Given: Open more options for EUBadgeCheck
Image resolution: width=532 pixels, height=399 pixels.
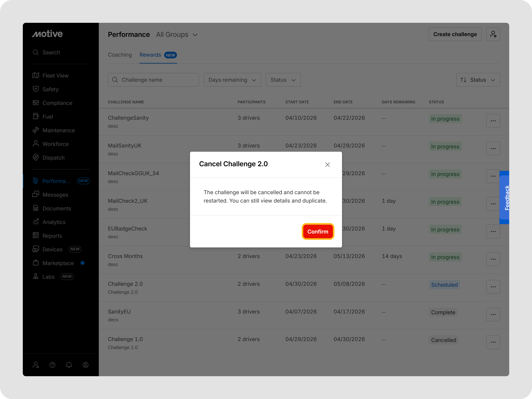Looking at the screenshot, I should (x=493, y=231).
